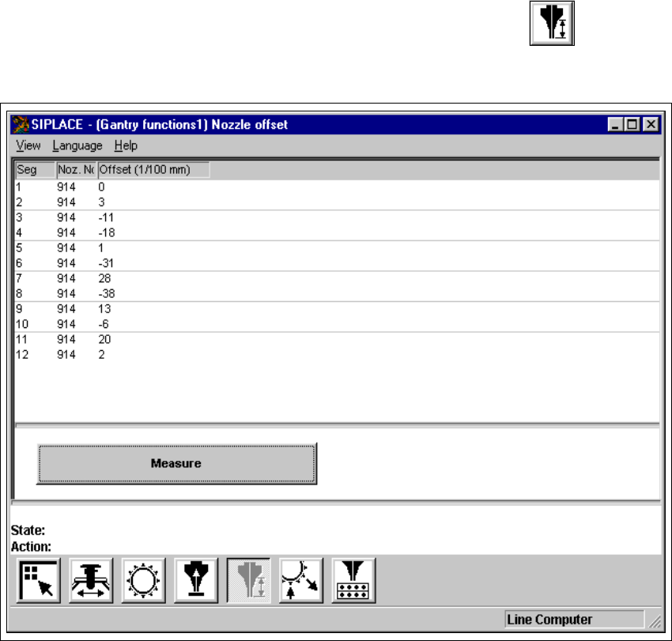672x641 pixels.
Task: Click the window resize grip corner
Action: click(655, 622)
